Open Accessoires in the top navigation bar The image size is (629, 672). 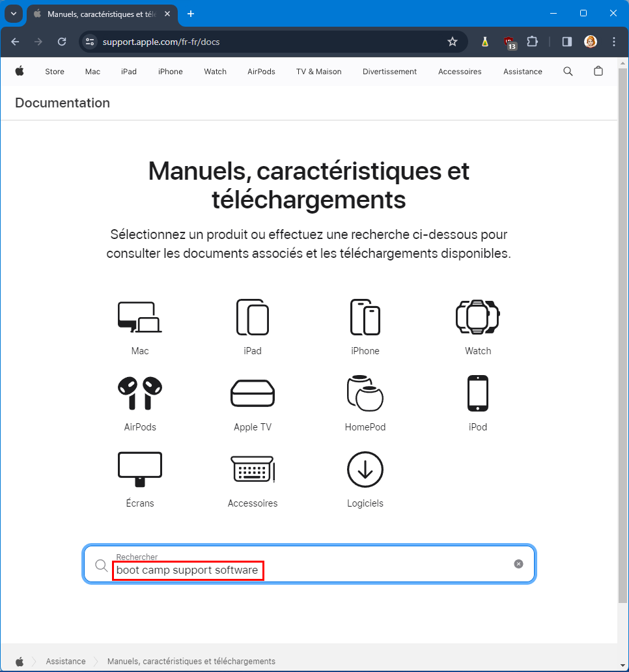[x=459, y=72]
